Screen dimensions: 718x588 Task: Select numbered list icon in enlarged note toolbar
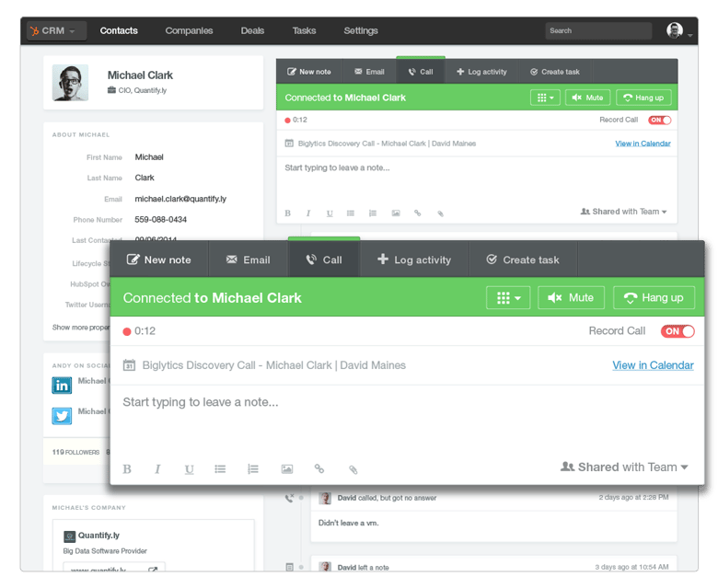253,469
